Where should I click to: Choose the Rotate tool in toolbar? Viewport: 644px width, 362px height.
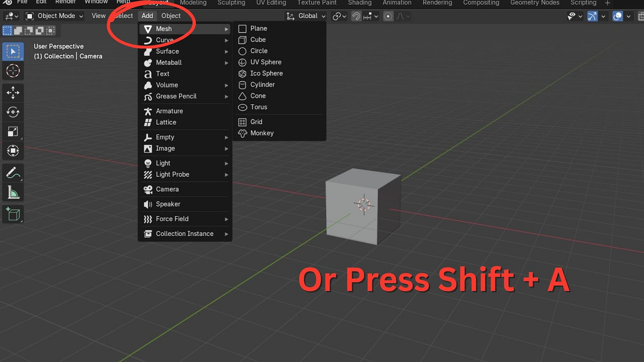[x=13, y=112]
